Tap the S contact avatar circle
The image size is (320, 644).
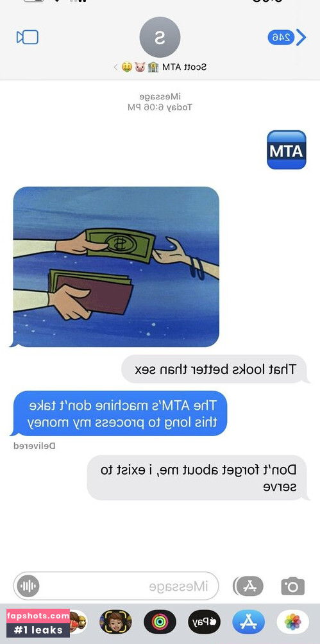[x=160, y=37]
